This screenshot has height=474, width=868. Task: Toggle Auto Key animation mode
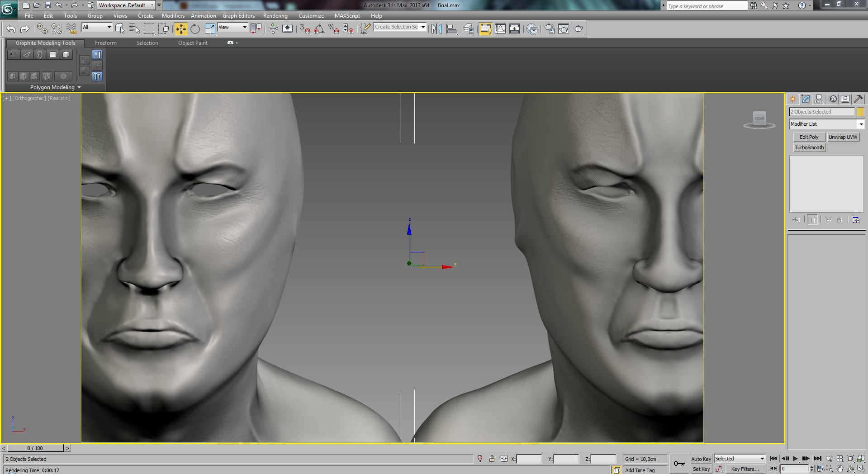tap(701, 459)
